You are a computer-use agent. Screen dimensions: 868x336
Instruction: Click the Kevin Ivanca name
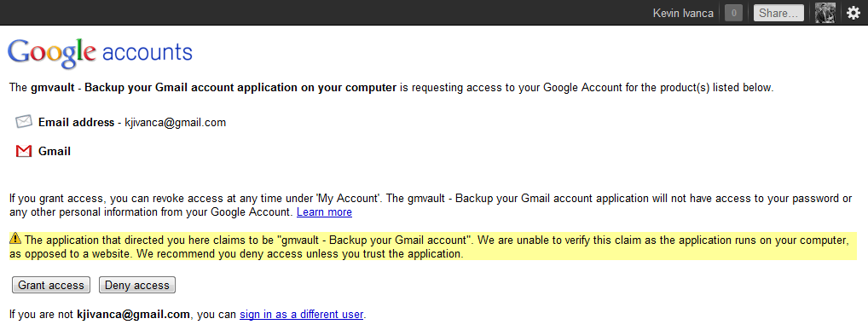[x=683, y=14]
